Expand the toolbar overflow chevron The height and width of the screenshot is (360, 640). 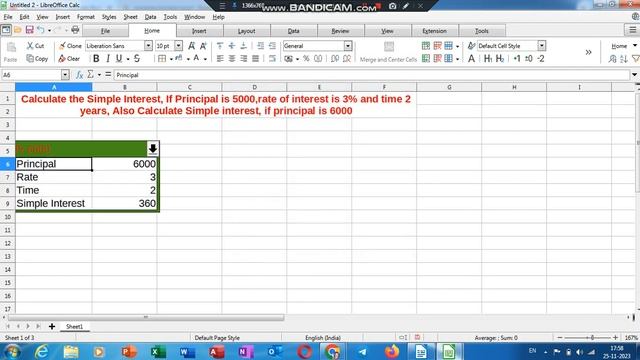[588, 52]
